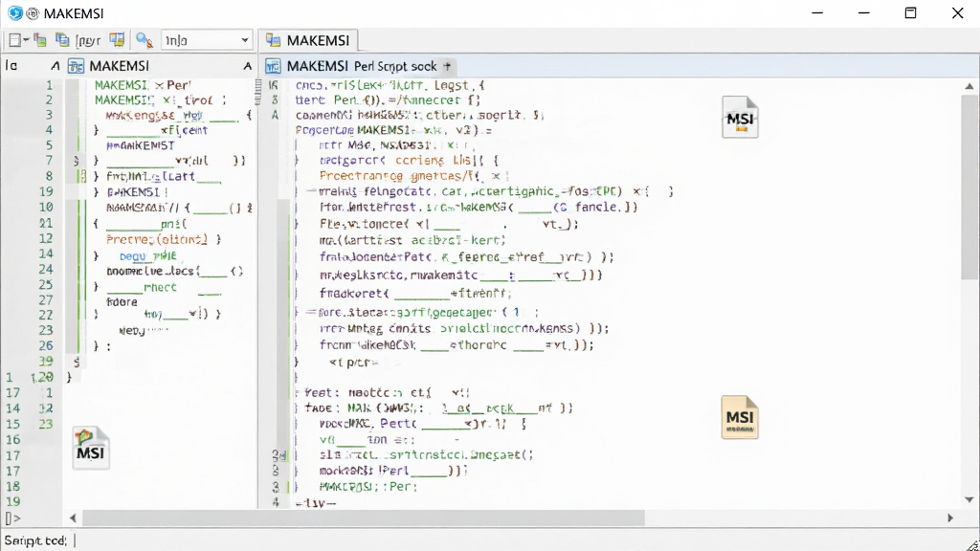The height and width of the screenshot is (551, 980).
Task: Click the top MAKEMSI tab icon
Action: click(x=273, y=40)
